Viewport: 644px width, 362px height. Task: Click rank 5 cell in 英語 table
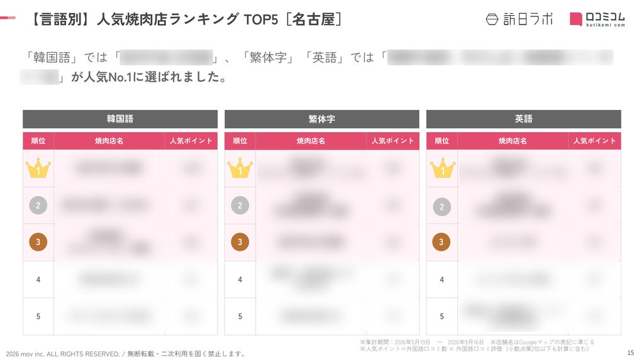pyautogui.click(x=442, y=317)
